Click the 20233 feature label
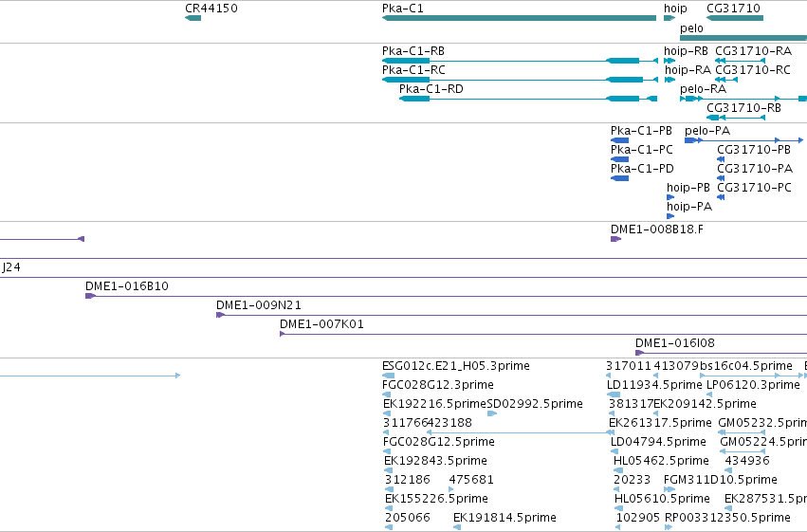This screenshot has width=807, height=532. pyautogui.click(x=632, y=480)
